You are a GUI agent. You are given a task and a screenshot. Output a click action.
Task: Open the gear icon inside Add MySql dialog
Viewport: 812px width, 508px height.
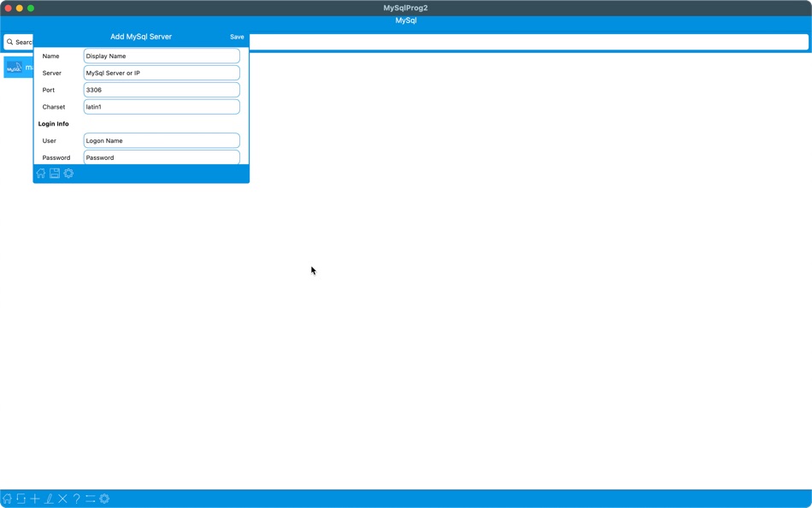68,173
